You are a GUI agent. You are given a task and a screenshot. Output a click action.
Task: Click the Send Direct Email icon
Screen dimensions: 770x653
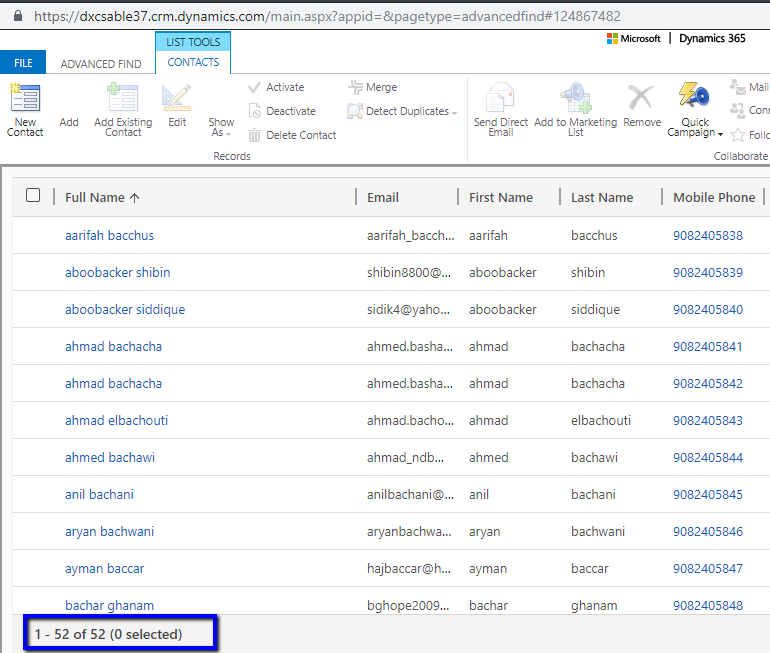[500, 100]
